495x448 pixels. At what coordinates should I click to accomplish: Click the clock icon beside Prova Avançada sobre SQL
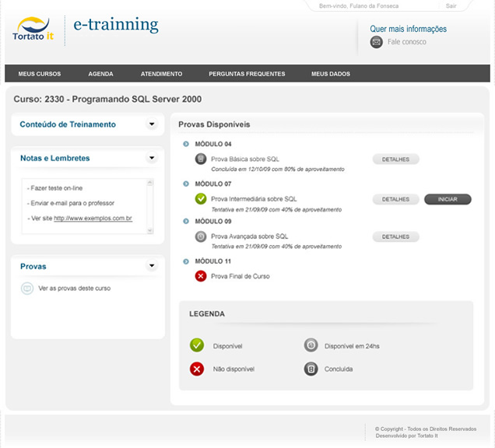coord(201,236)
